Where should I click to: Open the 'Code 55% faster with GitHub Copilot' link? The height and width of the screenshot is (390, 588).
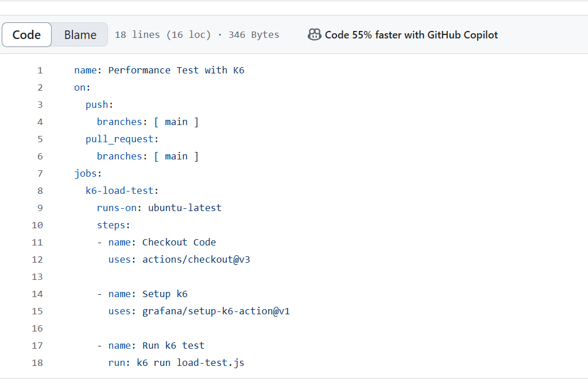click(411, 35)
